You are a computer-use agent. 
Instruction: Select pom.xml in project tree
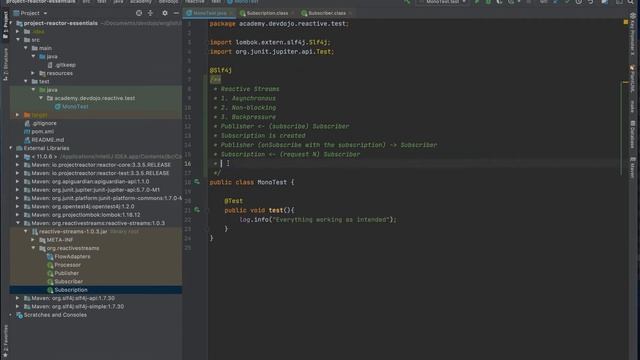coord(42,131)
